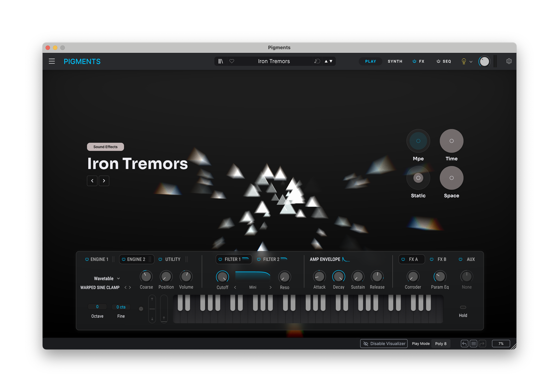Open the preset library browser icon
This screenshot has width=559, height=392.
click(x=221, y=61)
